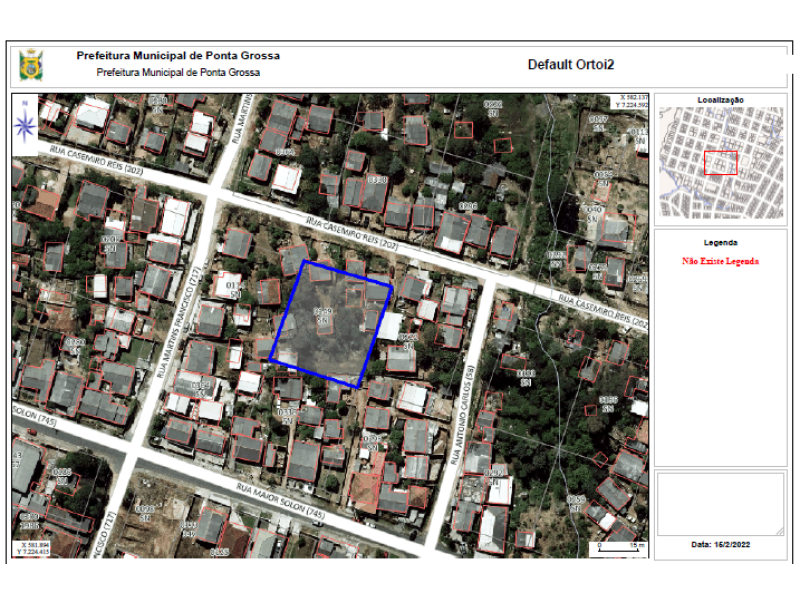
Task: Click the 'Prefeitura Municipal de Ponta Grossa' bold heading
Action: pos(178,56)
